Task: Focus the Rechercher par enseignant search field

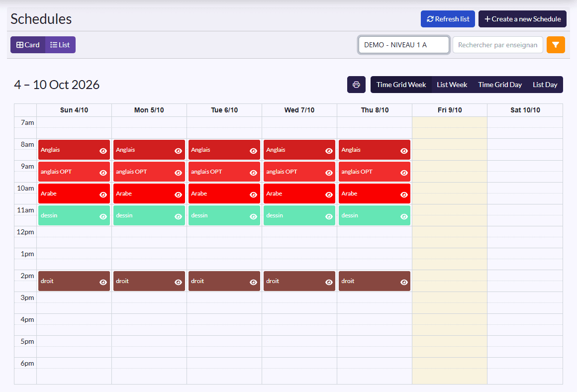Action: [x=497, y=45]
